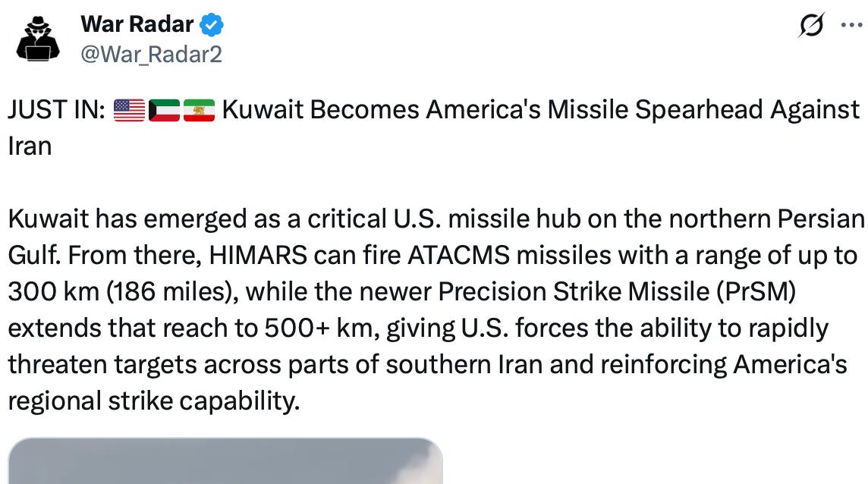Click the word "ATACMS" in the post
Viewport: 868px width, 484px height.
point(458,256)
